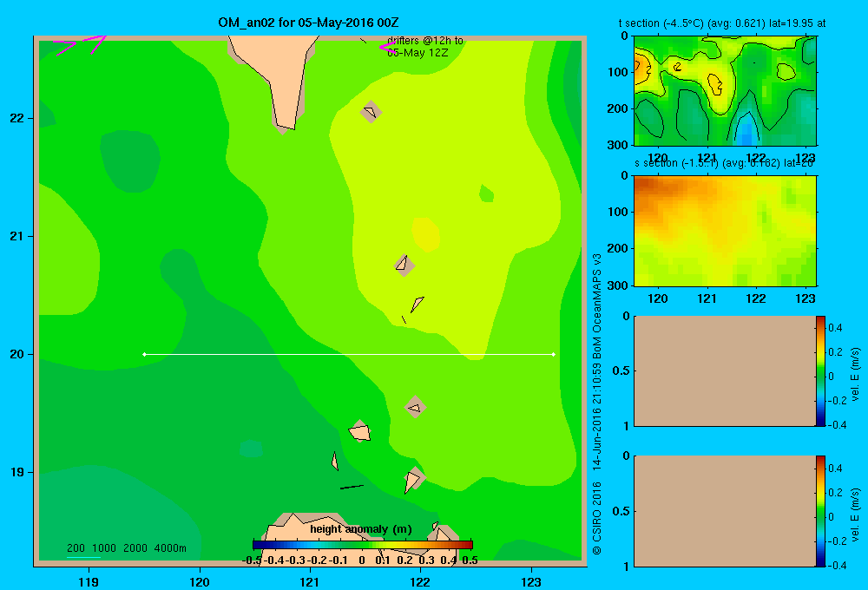
Task: Click the 'drifters @12h to 05-May 12Z' label
Action: (424, 47)
